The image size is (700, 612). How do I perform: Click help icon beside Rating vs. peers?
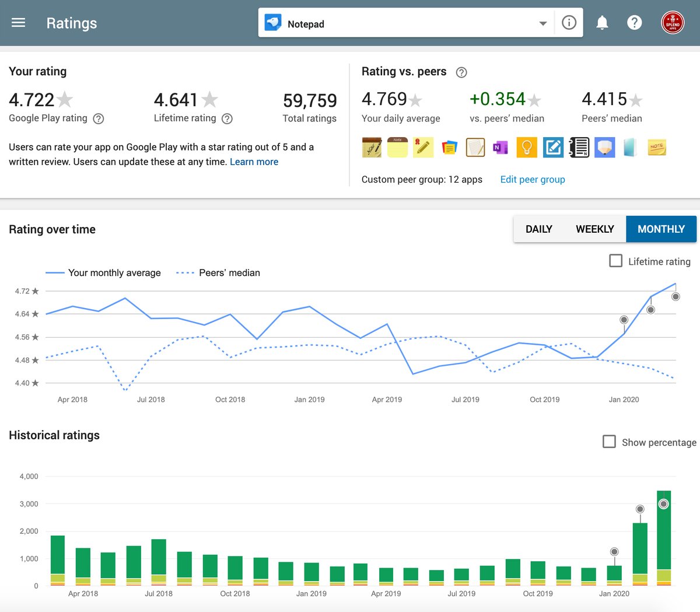tap(461, 72)
